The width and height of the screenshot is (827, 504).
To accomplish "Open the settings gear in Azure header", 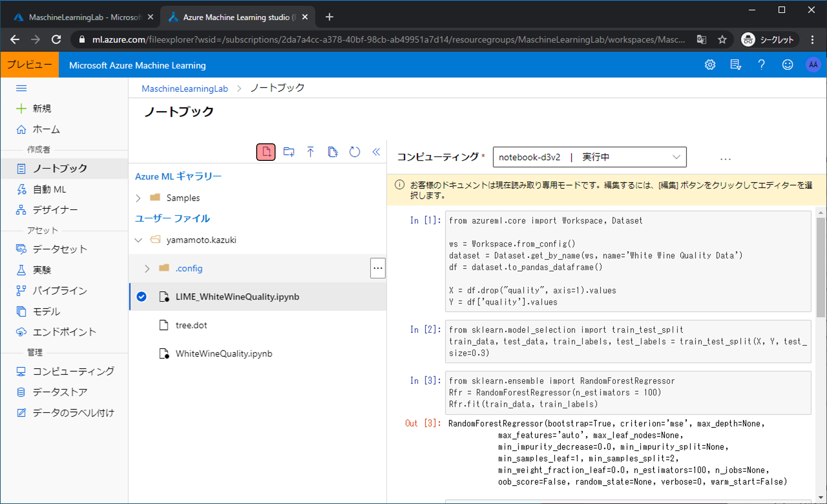I will pos(710,65).
